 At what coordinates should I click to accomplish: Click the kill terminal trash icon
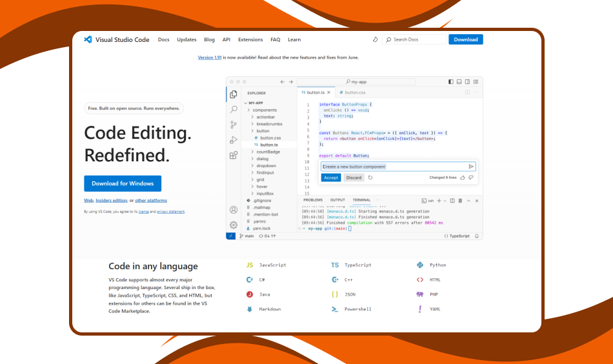pos(460,201)
